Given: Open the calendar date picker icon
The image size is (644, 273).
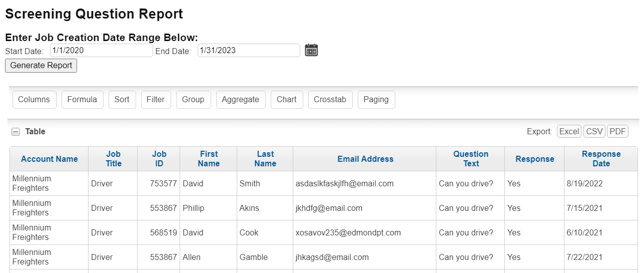Looking at the screenshot, I should 311,50.
